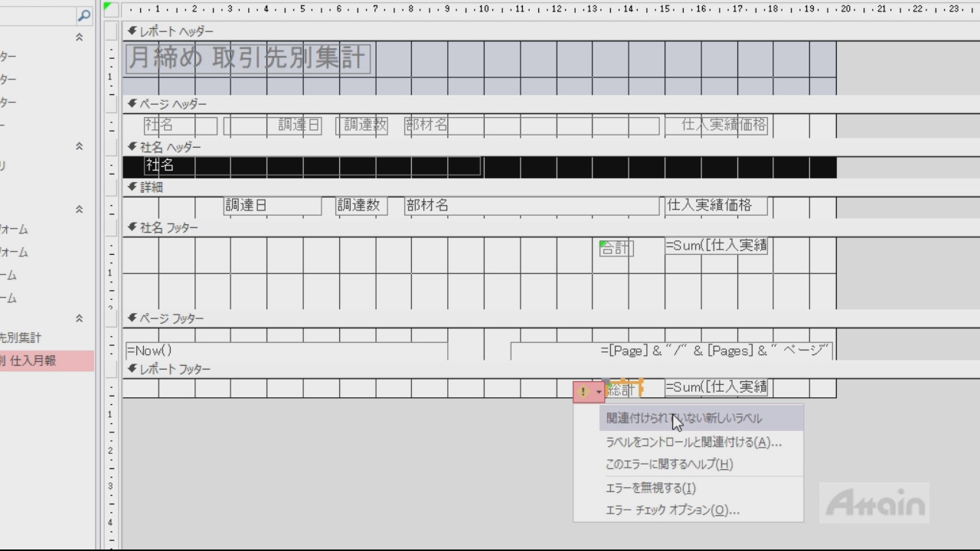Open エラー チェック オプション(O) from the menu

coord(671,510)
